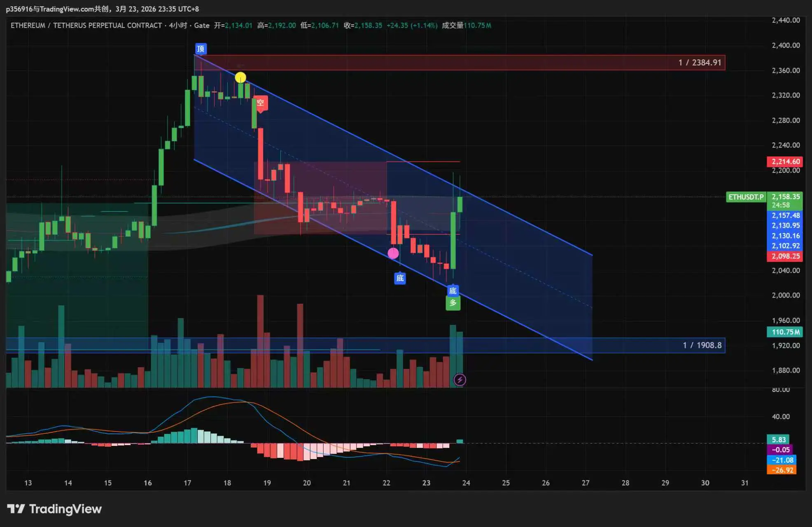
Task: Click the 成交量 volume label in the header
Action: click(x=452, y=26)
